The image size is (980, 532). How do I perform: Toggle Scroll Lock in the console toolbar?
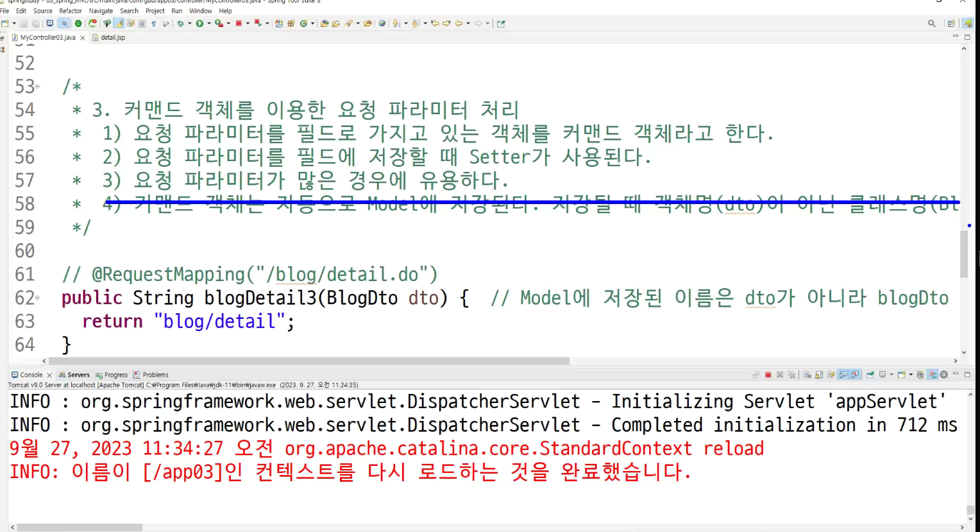[819, 375]
